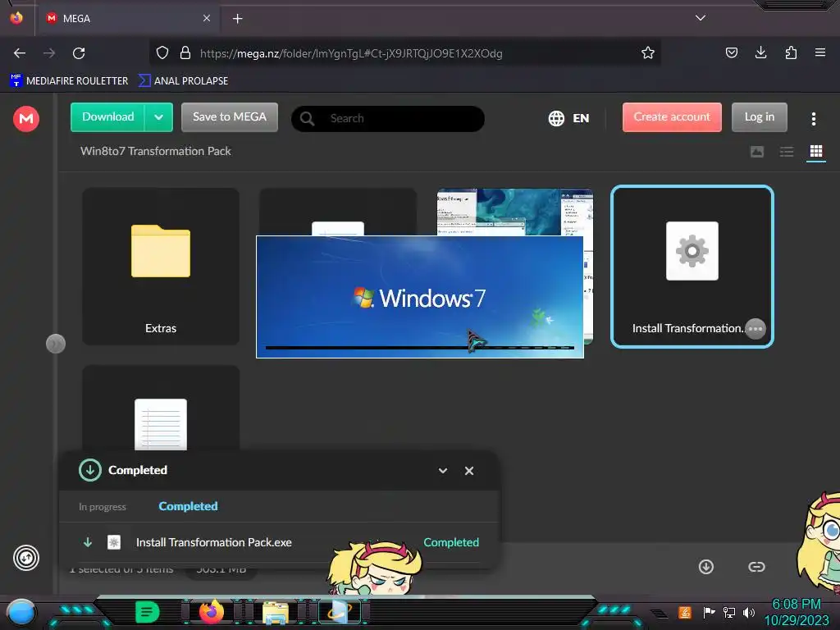Expand the Download options dropdown arrow
Image resolution: width=840 pixels, height=630 pixels.
pos(158,116)
